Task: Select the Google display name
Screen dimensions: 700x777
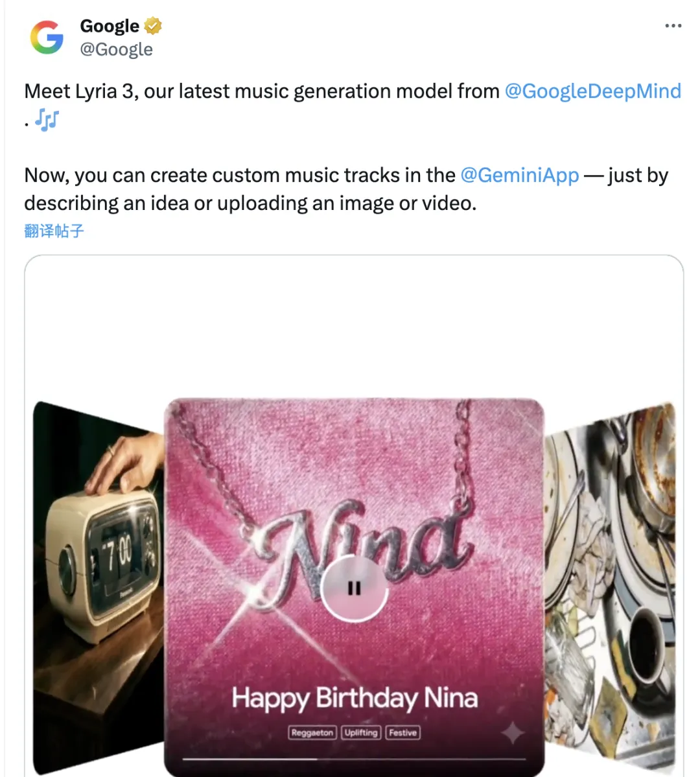Action: pos(110,26)
